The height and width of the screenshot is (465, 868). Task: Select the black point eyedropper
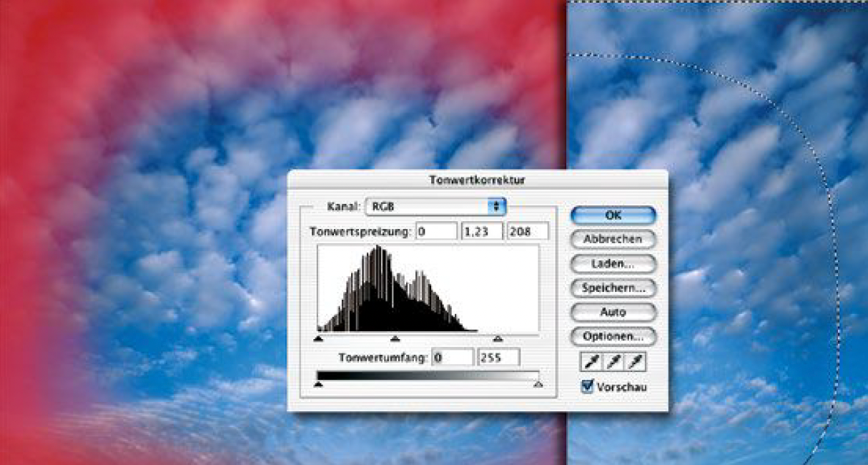point(591,363)
